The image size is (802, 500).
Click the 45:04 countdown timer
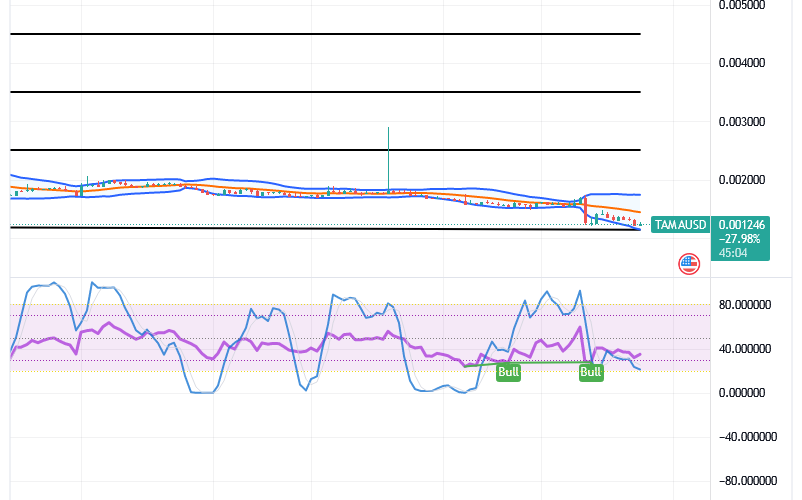pyautogui.click(x=733, y=253)
